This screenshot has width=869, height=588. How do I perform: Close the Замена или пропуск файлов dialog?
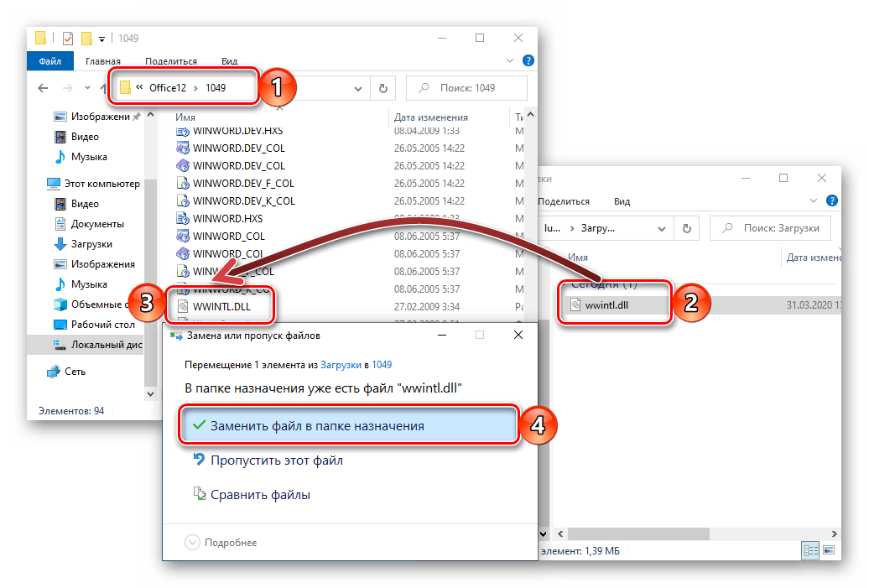pos(518,335)
